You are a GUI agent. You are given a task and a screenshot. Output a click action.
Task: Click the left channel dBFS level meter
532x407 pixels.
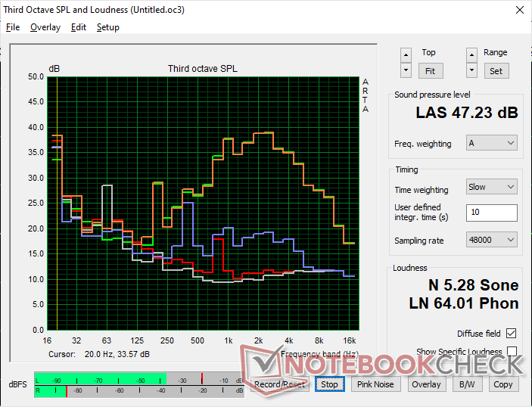pyautogui.click(x=138, y=379)
